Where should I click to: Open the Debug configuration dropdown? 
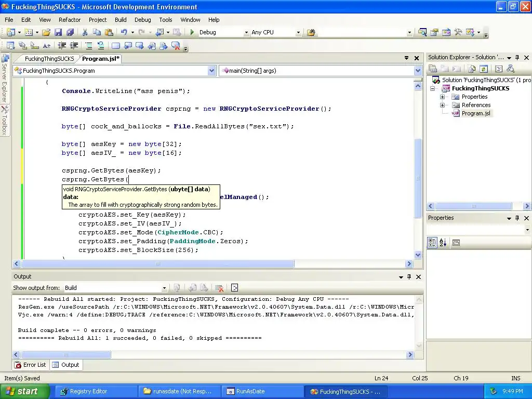246,33
